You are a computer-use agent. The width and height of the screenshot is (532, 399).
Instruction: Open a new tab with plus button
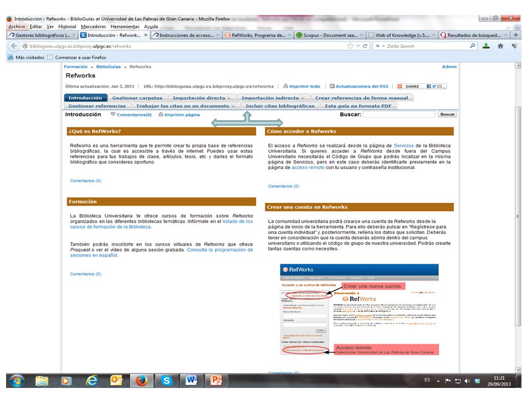(x=516, y=35)
